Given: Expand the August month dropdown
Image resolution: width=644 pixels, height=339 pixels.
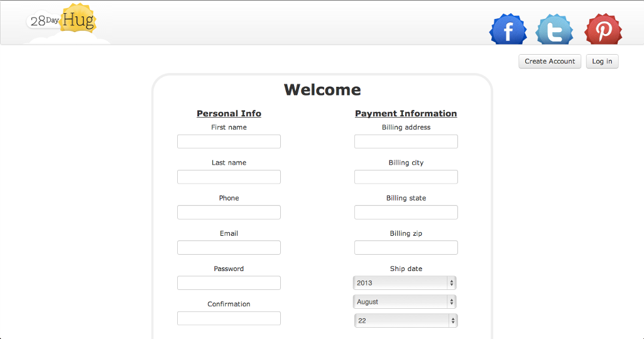Looking at the screenshot, I should tap(405, 302).
